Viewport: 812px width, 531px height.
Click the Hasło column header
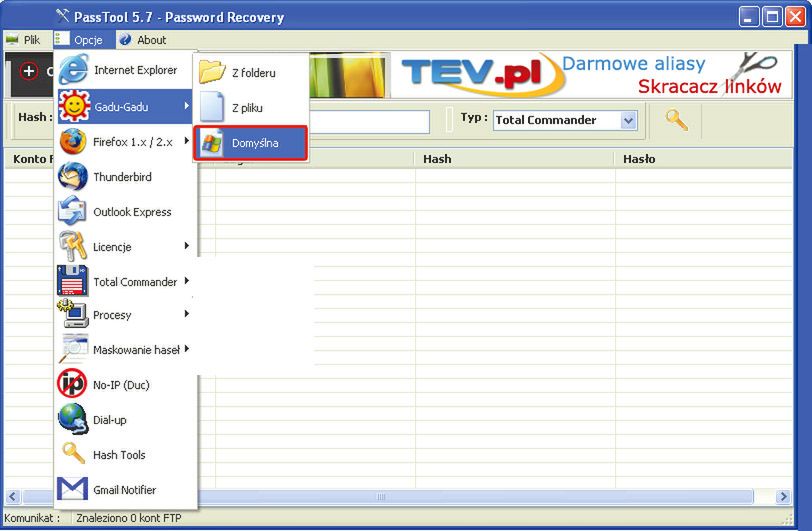click(x=704, y=159)
